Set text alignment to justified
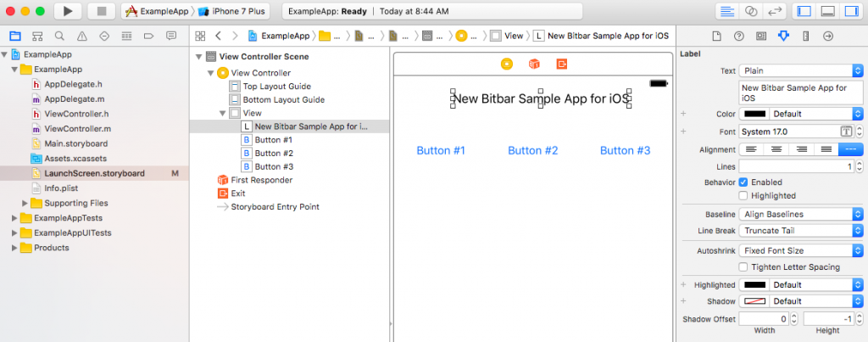The width and height of the screenshot is (868, 342). coord(826,149)
